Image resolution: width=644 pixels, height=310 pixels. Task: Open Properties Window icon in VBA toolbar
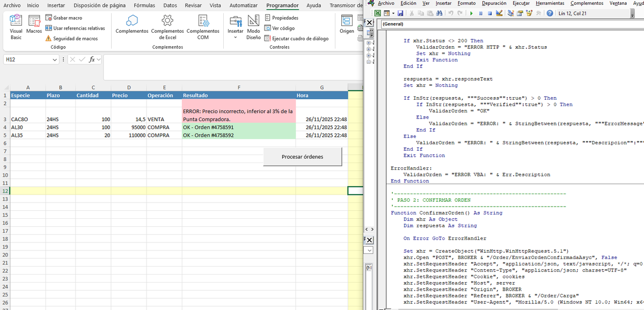[520, 13]
